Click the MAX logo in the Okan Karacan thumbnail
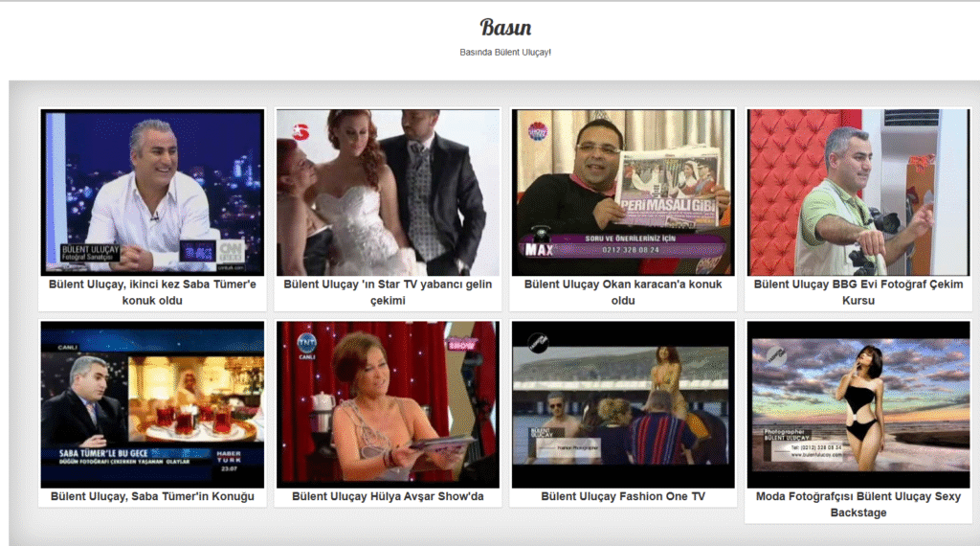The image size is (980, 546). point(541,250)
